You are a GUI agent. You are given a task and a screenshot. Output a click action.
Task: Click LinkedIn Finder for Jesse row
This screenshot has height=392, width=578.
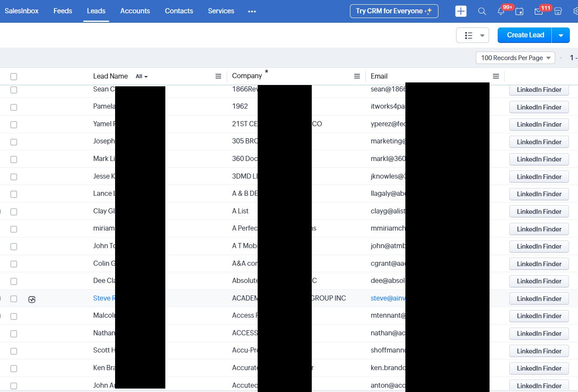click(x=539, y=176)
